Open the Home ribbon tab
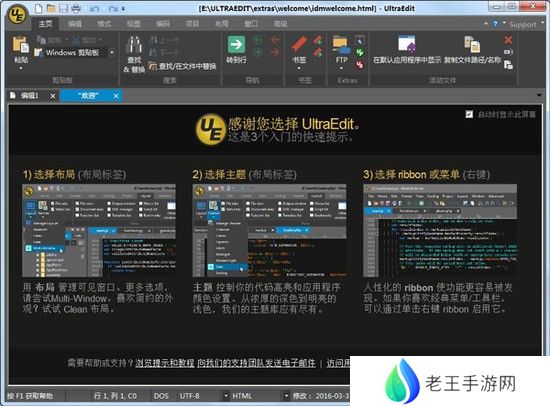 tap(46, 24)
